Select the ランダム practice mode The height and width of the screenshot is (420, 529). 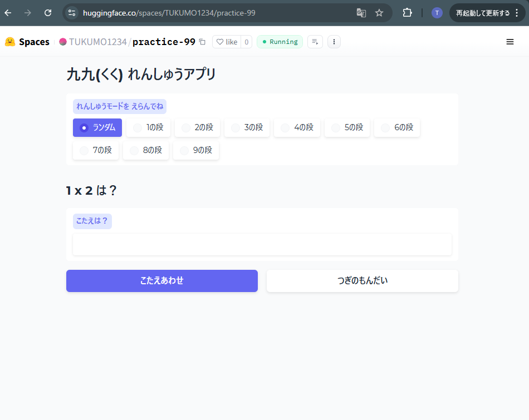coord(97,127)
